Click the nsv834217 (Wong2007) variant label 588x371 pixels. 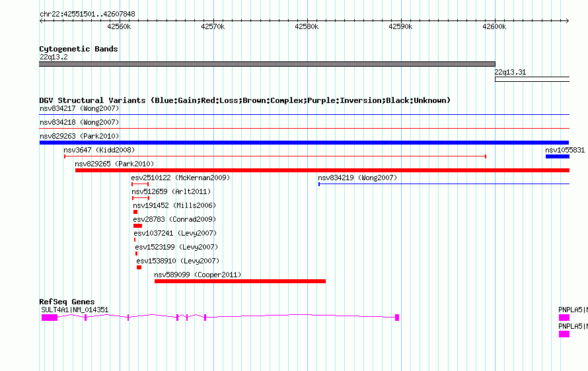tap(79, 109)
